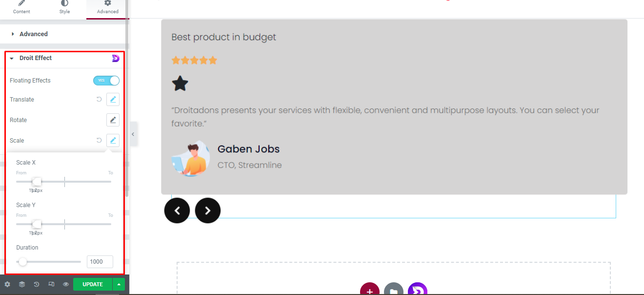Click the Translate edit pencil icon
Screen dimensions: 644x295
tap(113, 99)
